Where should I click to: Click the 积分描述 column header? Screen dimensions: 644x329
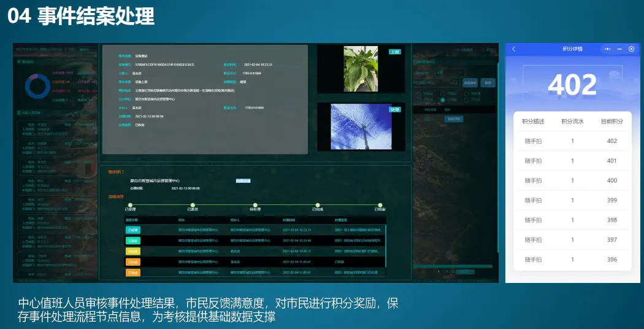(533, 122)
